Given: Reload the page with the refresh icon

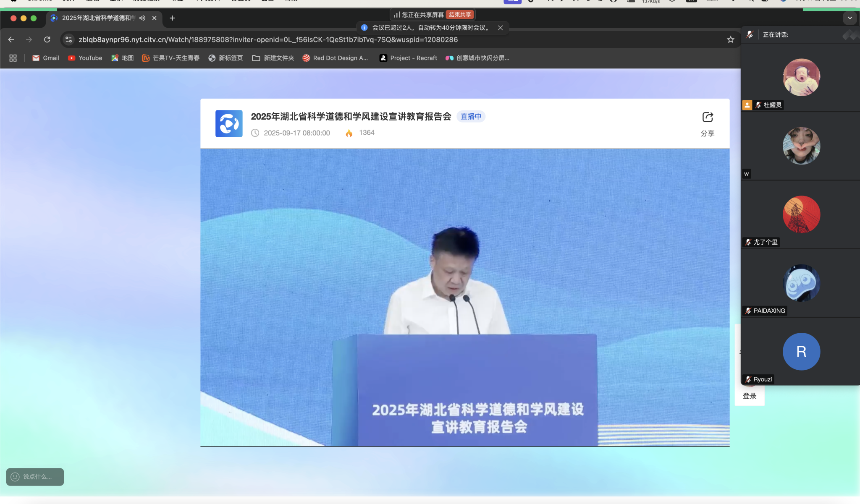Looking at the screenshot, I should [47, 39].
